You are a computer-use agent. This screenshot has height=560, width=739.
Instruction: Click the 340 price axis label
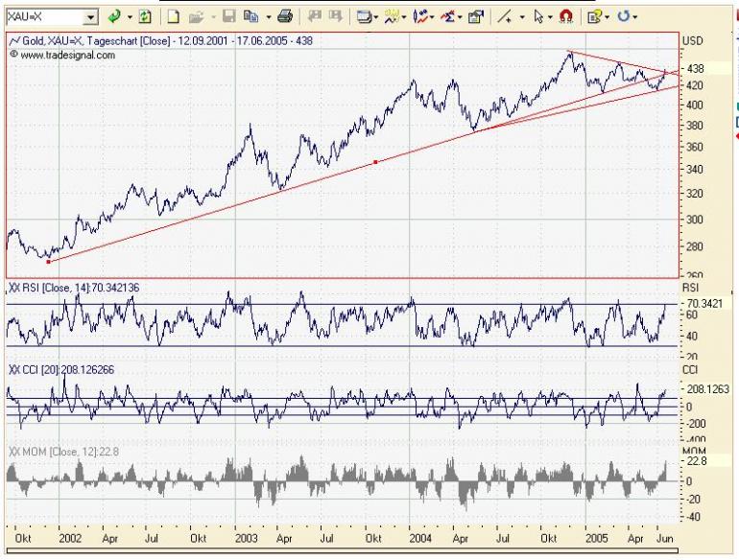click(x=695, y=169)
